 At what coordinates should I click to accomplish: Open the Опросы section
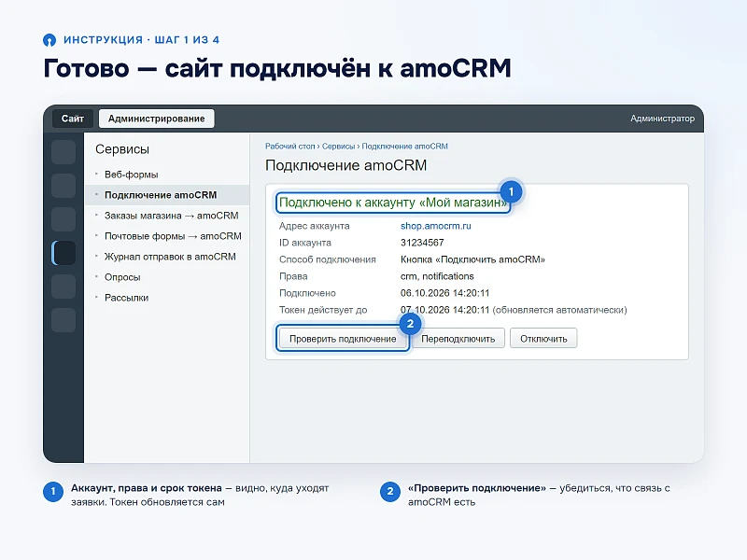122,277
